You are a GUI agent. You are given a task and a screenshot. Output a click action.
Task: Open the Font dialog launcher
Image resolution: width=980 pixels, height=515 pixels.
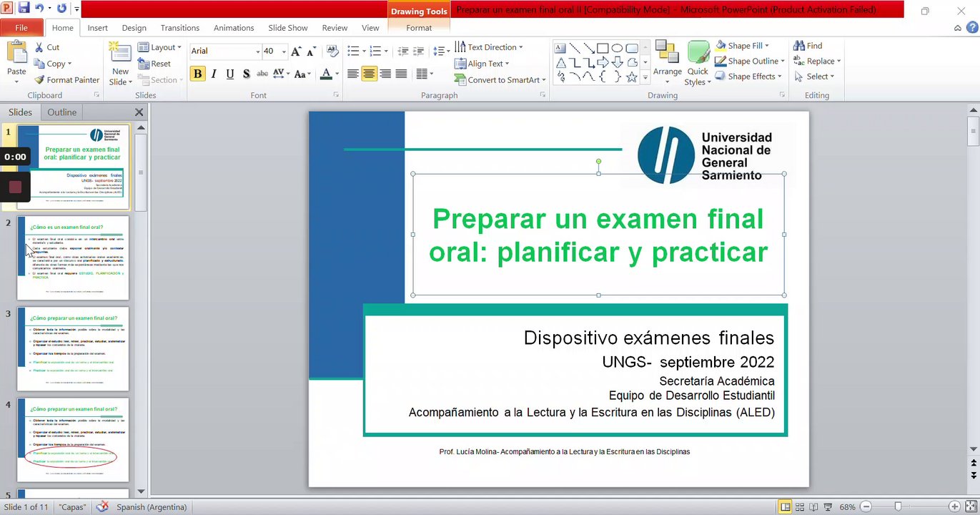tap(336, 95)
